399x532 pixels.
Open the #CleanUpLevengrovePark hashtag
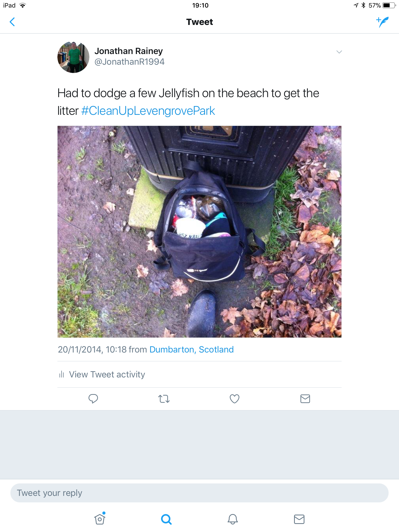pos(148,111)
